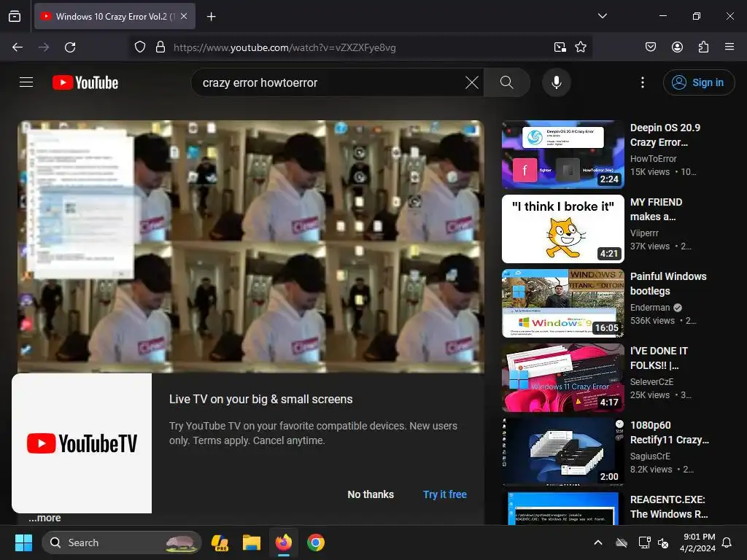
Task: Switch to Firefox in the taskbar
Action: tap(284, 542)
